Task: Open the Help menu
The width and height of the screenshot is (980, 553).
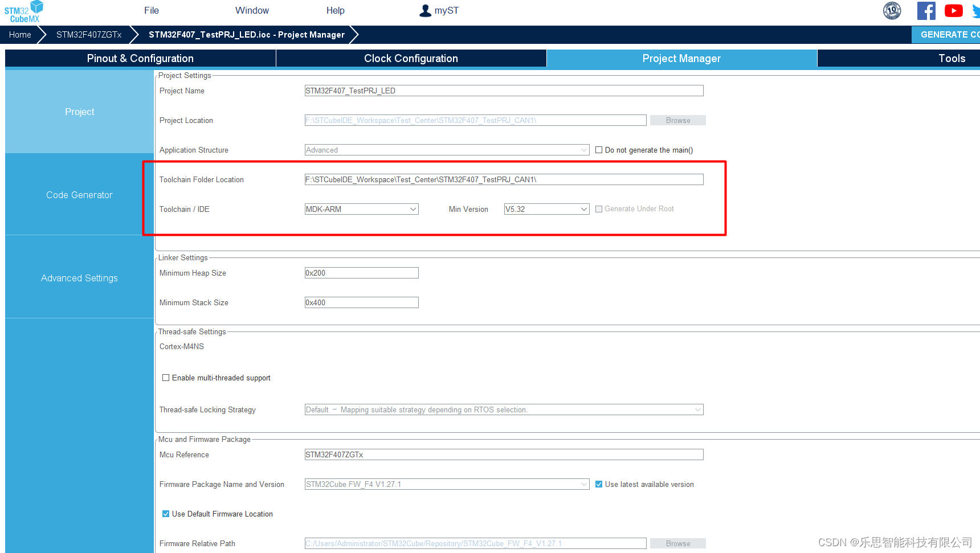Action: pos(336,10)
